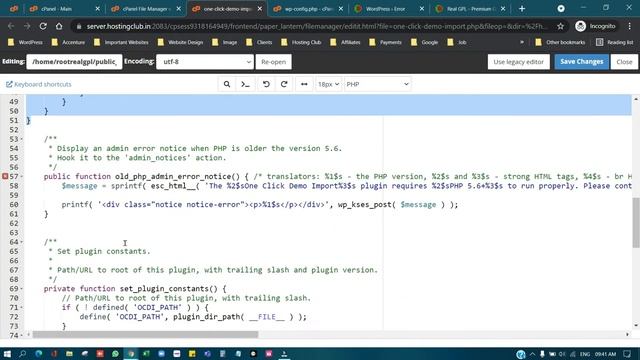Open the editor search tool

(227, 84)
